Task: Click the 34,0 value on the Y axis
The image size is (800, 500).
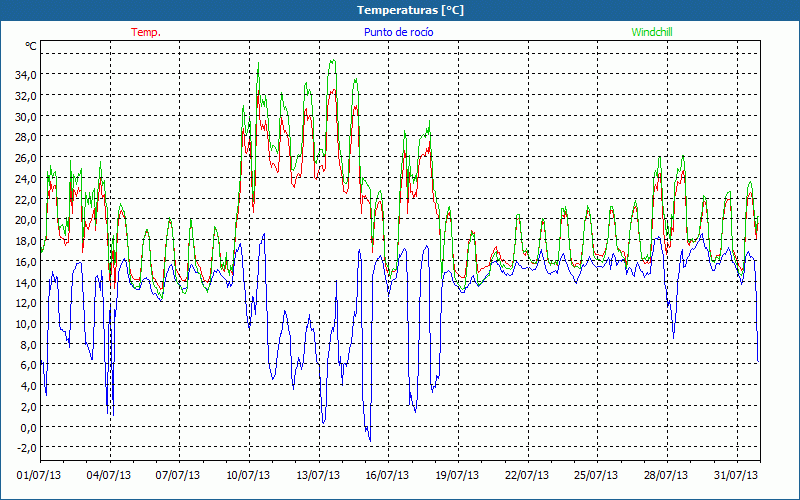Action: point(26,75)
